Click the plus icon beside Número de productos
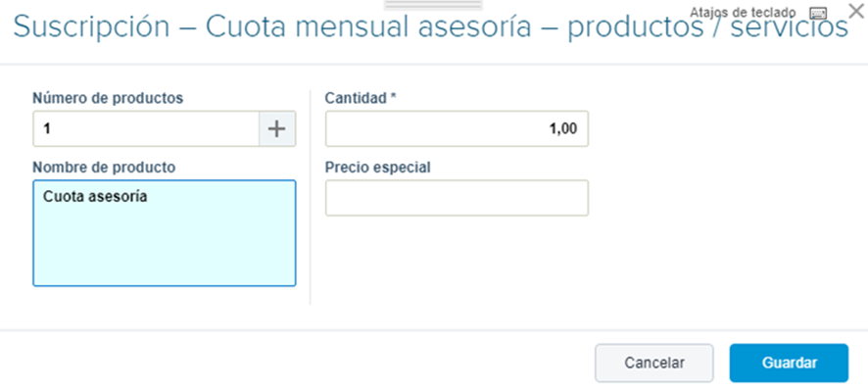The width and height of the screenshot is (868, 391). [x=277, y=129]
